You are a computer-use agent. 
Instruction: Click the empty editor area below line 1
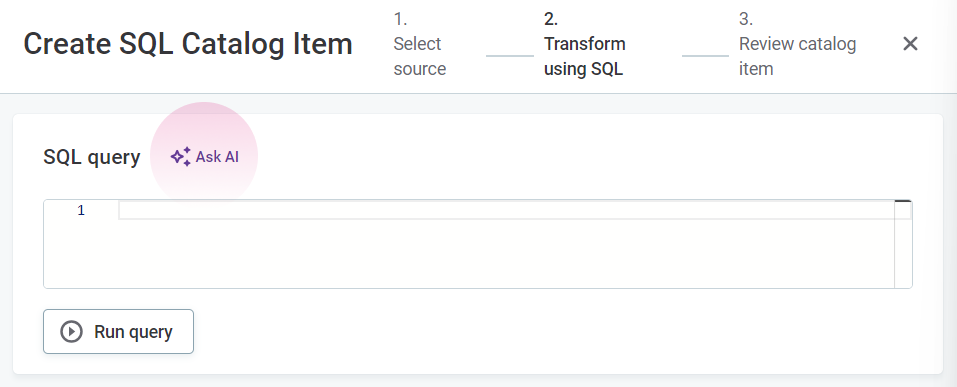click(x=506, y=253)
